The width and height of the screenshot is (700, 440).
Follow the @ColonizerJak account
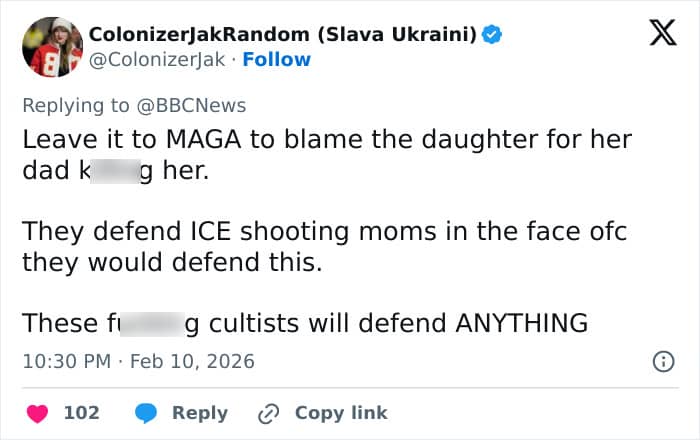pos(276,60)
